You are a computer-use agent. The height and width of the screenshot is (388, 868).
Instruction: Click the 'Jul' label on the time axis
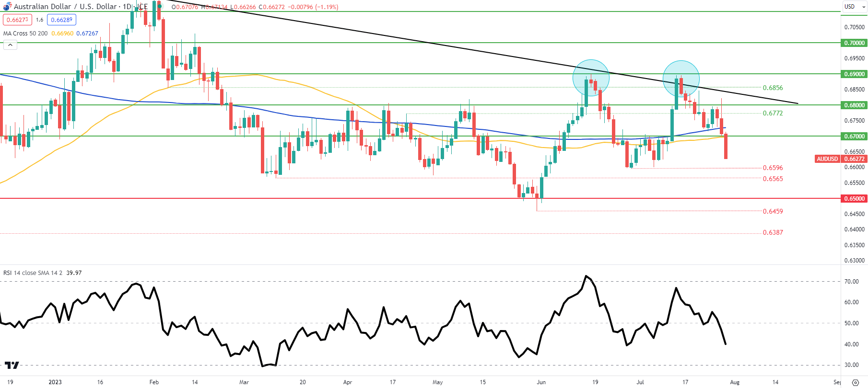pos(640,382)
